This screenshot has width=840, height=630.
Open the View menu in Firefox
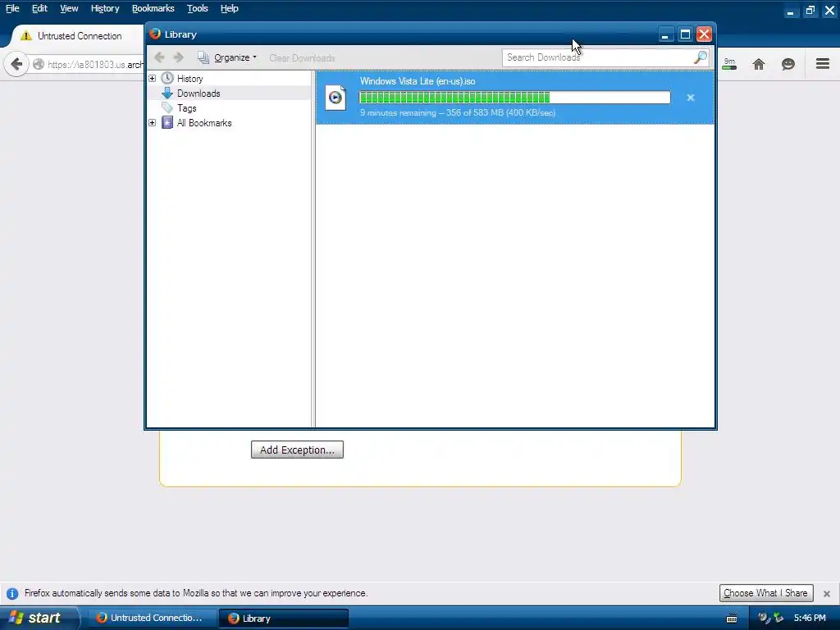tap(69, 8)
